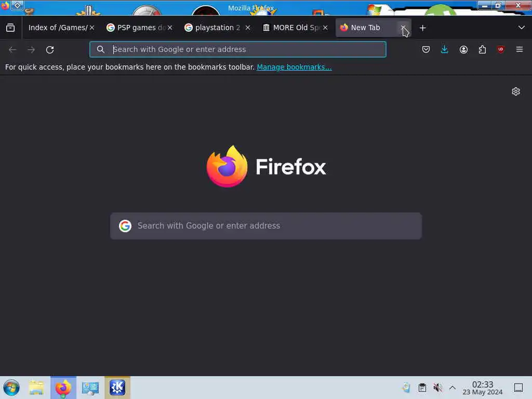This screenshot has height=399, width=532.
Task: Close the playstation 2 tab
Action: click(248, 28)
